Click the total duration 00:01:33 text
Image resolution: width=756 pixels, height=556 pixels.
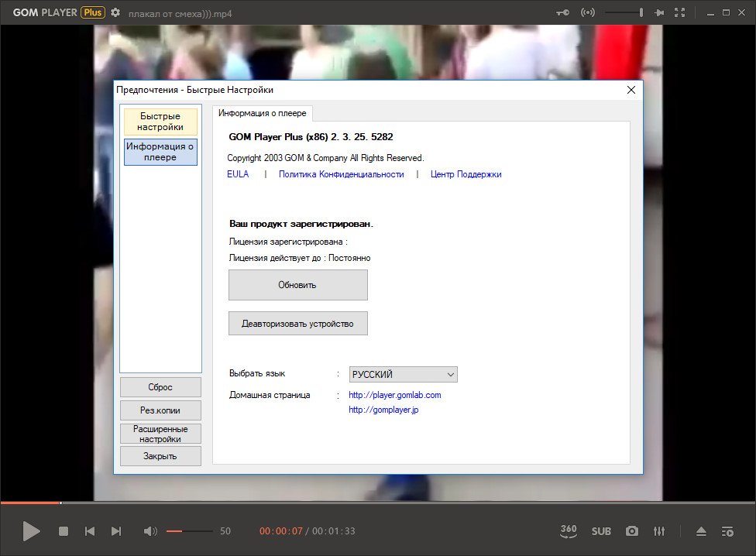334,531
